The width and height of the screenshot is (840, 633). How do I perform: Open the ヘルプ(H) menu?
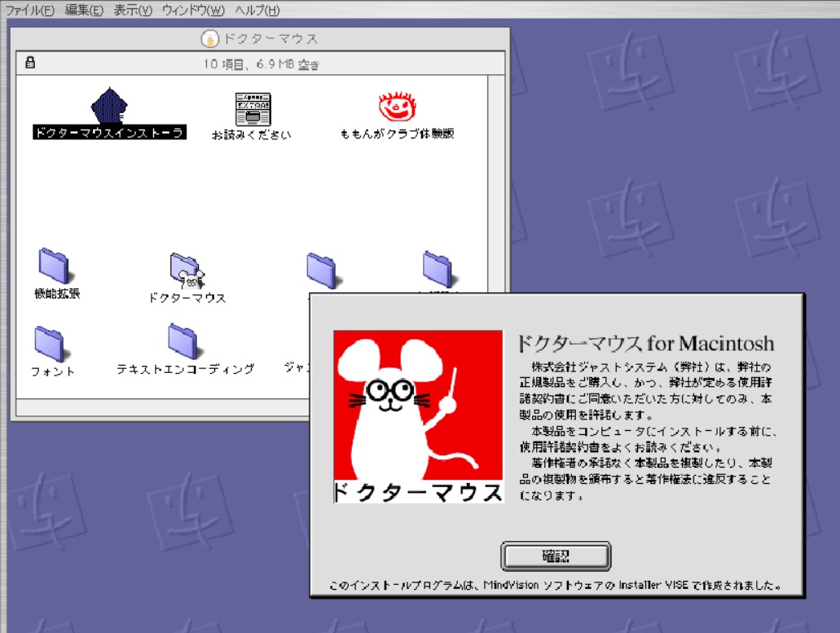pos(257,10)
